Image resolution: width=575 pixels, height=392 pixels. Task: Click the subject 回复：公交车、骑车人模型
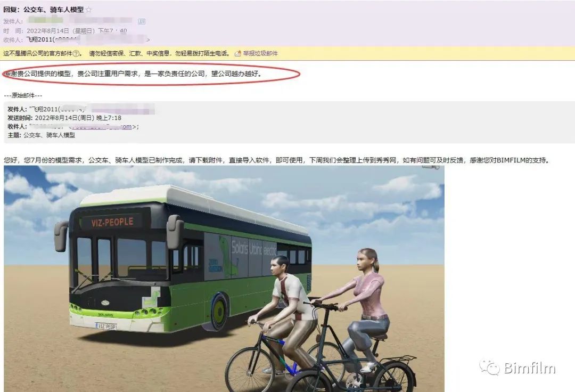43,10
